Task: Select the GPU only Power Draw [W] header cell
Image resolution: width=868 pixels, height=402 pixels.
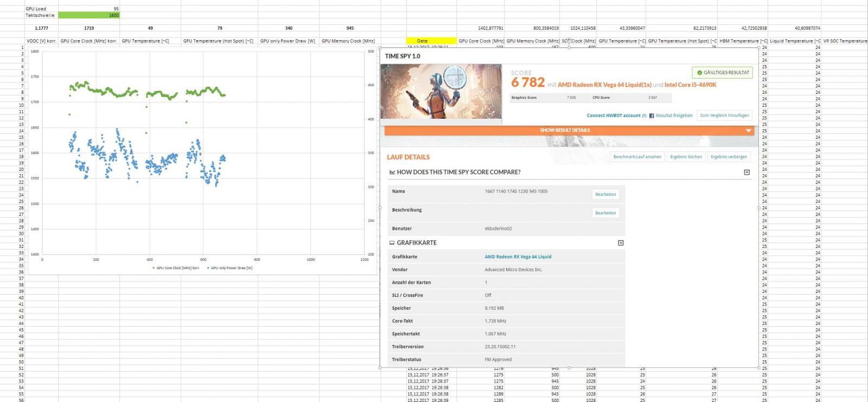Action: click(x=289, y=41)
